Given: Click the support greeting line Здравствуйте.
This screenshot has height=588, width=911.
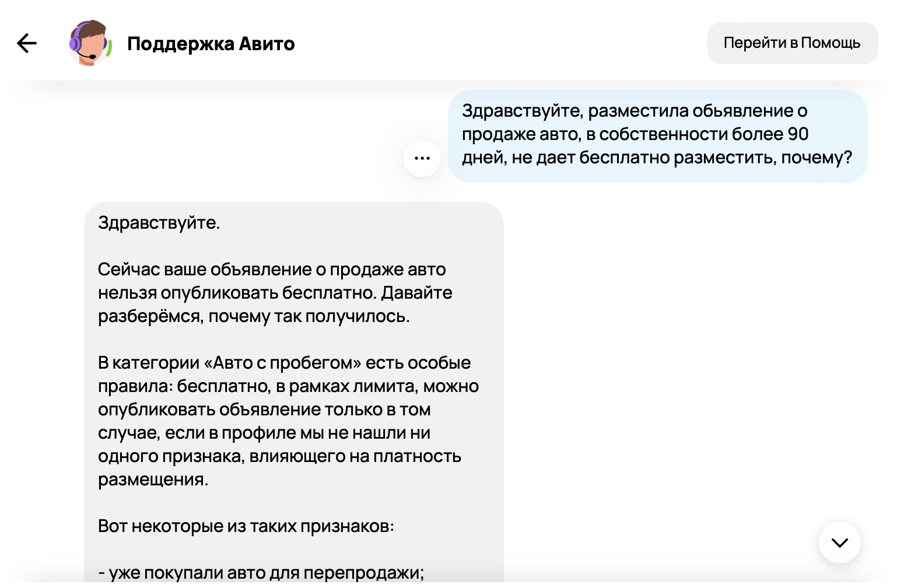Looking at the screenshot, I should (159, 223).
